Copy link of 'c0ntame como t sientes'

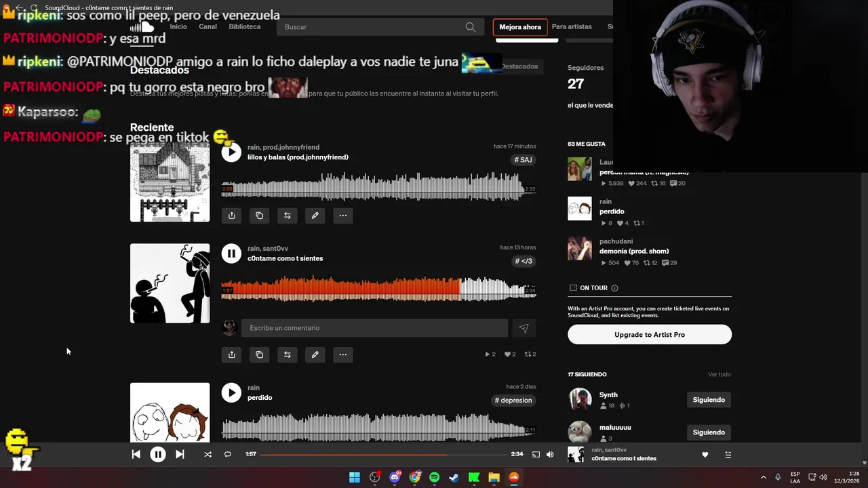[259, 354]
